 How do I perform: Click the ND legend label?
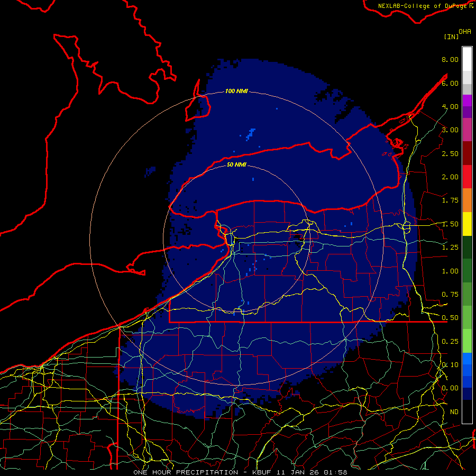point(454,412)
